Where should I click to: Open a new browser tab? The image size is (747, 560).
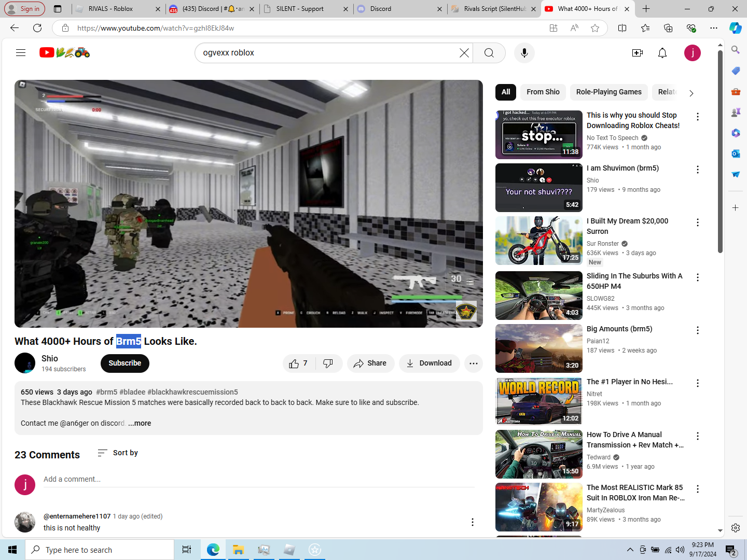646,9
